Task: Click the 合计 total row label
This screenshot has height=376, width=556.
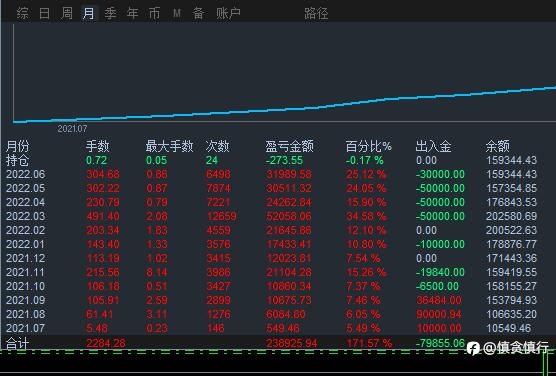Action: (x=17, y=343)
